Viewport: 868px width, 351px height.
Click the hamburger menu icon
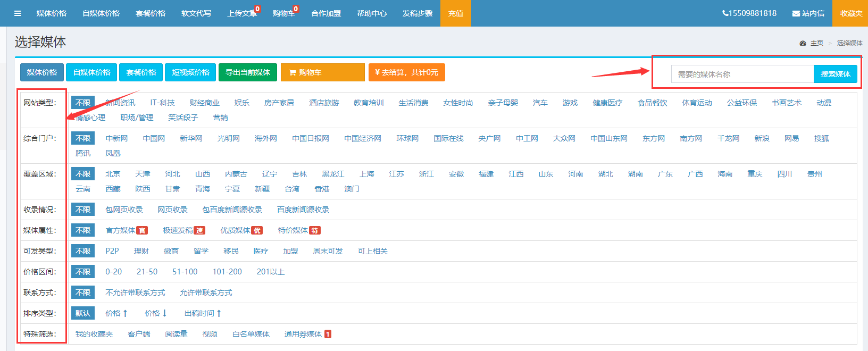[18, 13]
